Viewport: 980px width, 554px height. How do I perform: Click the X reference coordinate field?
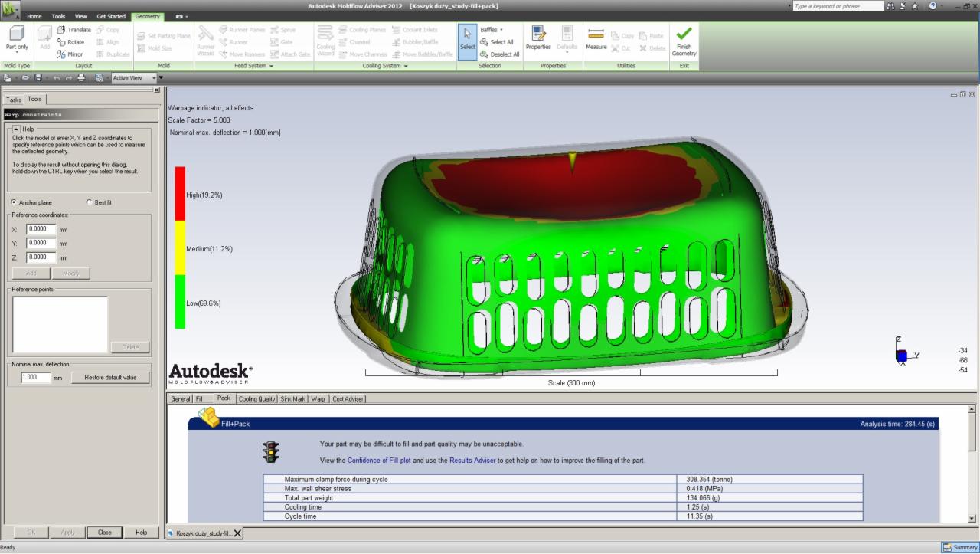click(41, 229)
